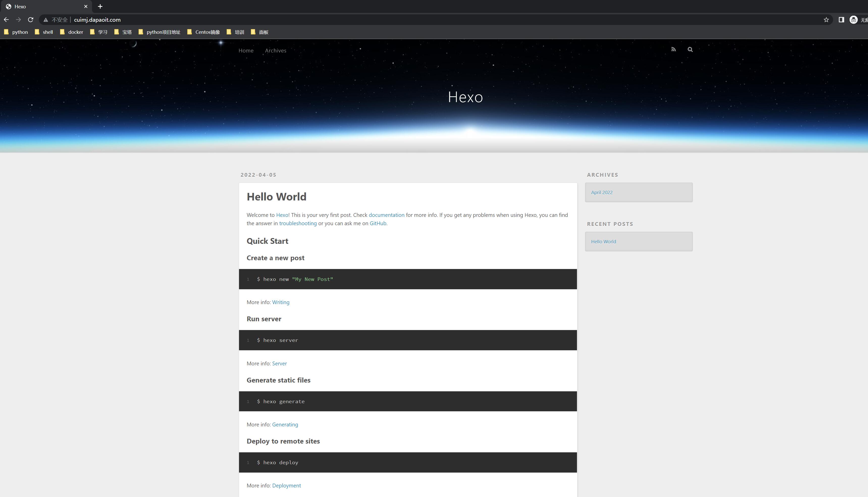Open the browser side panel icon

(841, 20)
